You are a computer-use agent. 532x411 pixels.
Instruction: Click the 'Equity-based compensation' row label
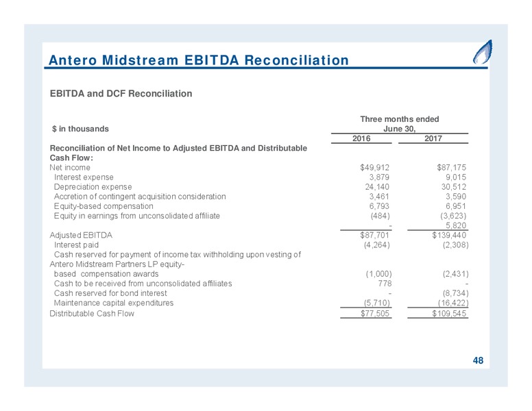104,206
